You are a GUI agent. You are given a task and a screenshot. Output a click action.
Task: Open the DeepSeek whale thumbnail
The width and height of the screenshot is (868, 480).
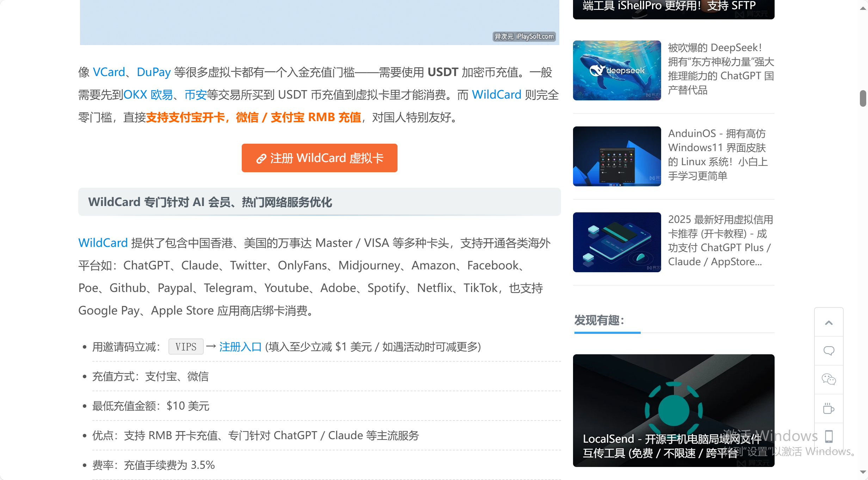(617, 70)
